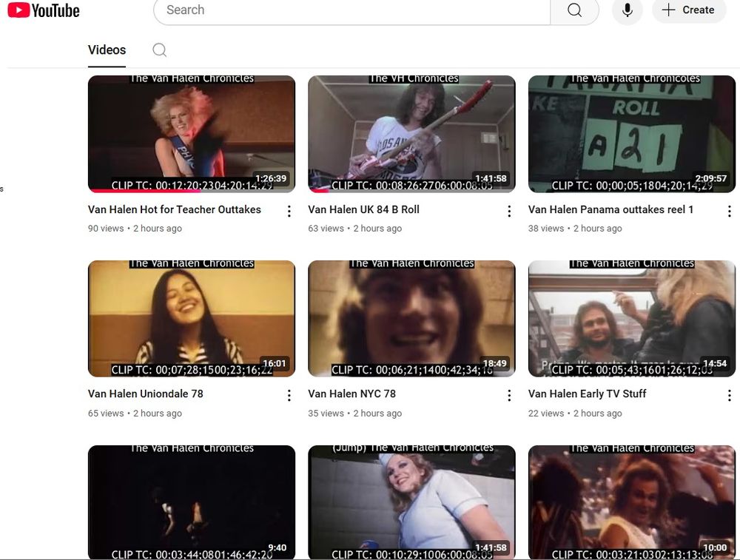This screenshot has width=740, height=560.
Task: Open Van Halen Uniondale 78 thumbnail
Action: click(192, 318)
